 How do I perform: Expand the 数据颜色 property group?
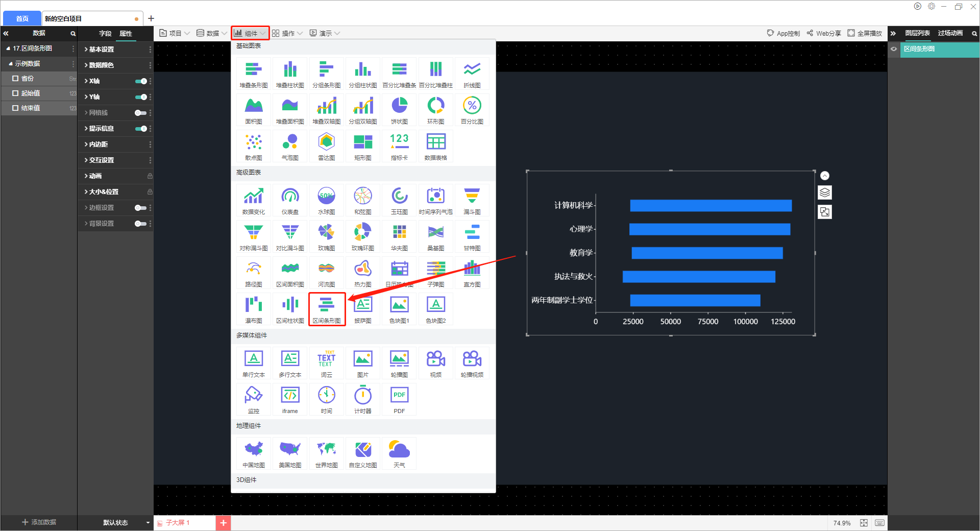[x=101, y=65]
